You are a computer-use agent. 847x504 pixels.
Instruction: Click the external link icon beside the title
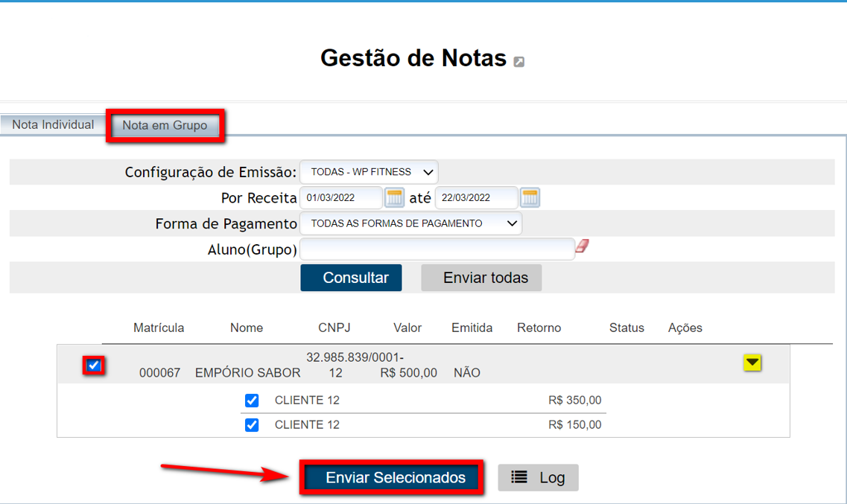[x=519, y=62]
